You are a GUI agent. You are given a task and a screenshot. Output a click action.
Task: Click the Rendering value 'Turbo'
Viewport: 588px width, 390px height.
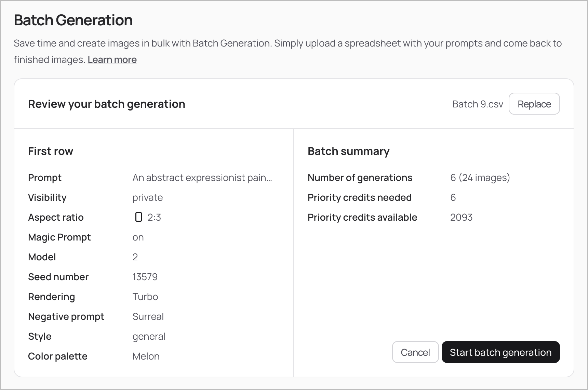(x=145, y=297)
